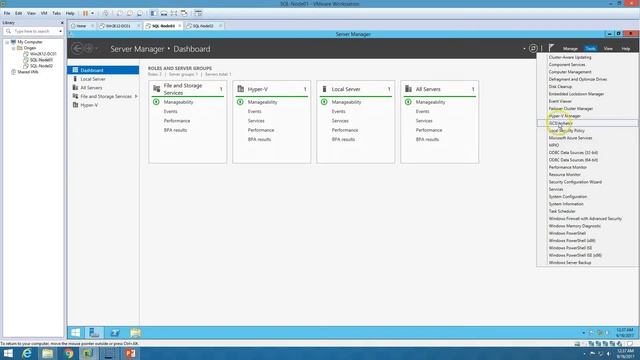
Task: Open the VMware Tabs menu
Action: [56, 13]
